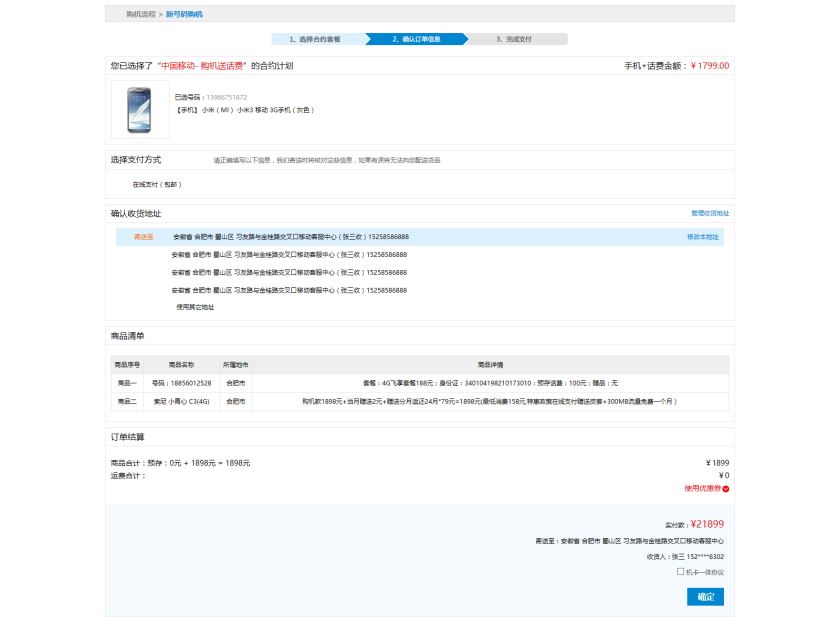Click the 商品详情 column header

(490, 365)
